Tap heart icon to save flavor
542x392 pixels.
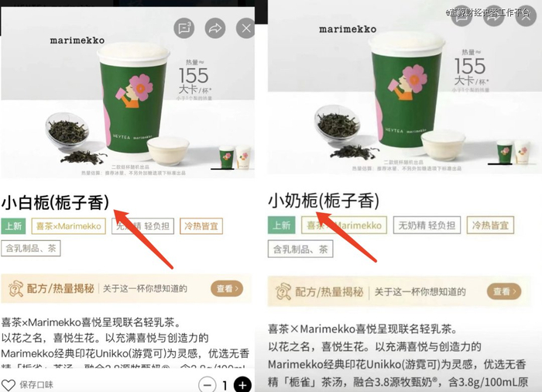tap(9, 385)
